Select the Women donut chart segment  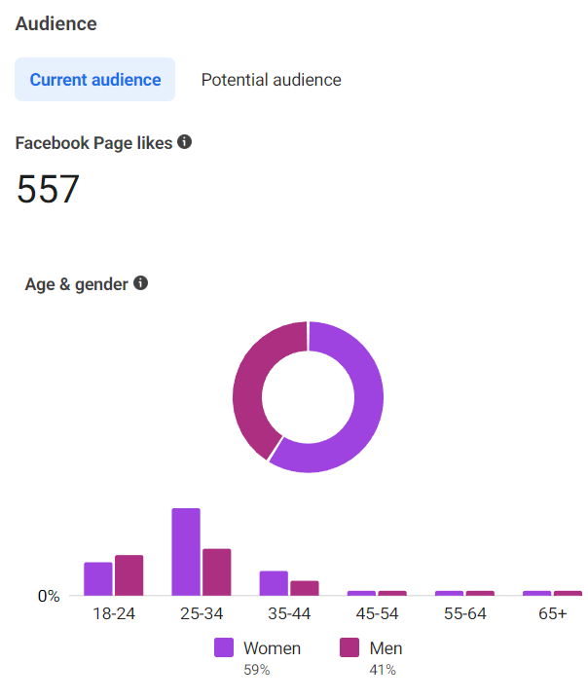(367, 402)
